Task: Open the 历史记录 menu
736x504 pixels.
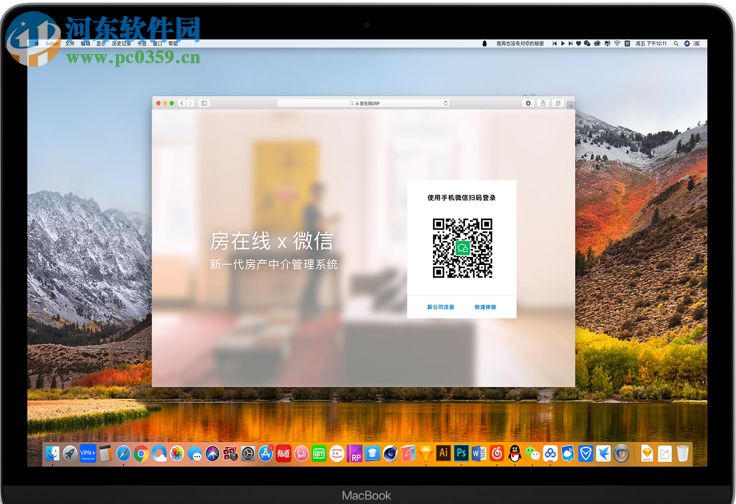Action: coord(121,43)
